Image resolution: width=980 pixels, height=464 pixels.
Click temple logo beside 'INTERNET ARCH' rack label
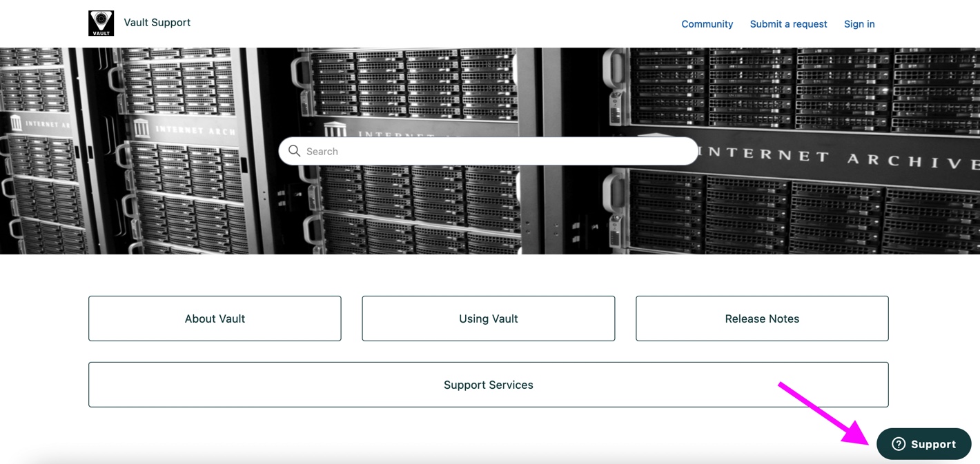coord(141,128)
